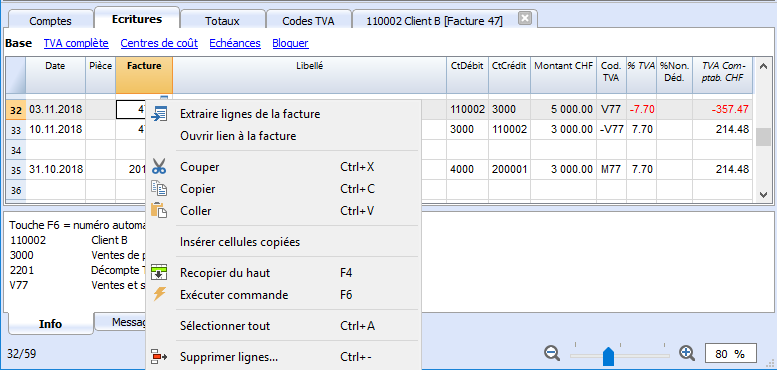The image size is (777, 370).
Task: Click the vertical scrollbar thumb
Action: (763, 137)
